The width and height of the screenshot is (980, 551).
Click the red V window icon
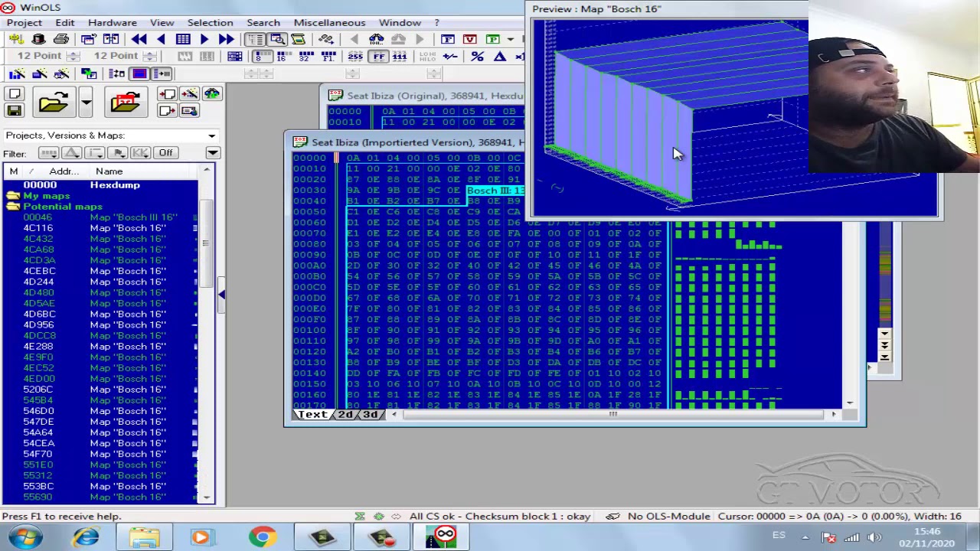(x=470, y=39)
